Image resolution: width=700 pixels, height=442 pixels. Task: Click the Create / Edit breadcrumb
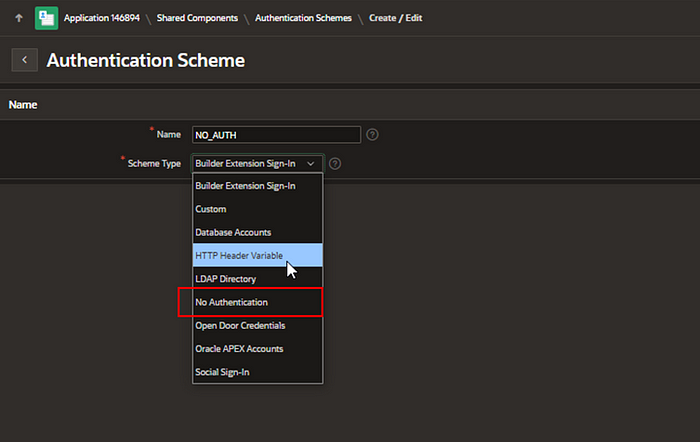point(396,18)
